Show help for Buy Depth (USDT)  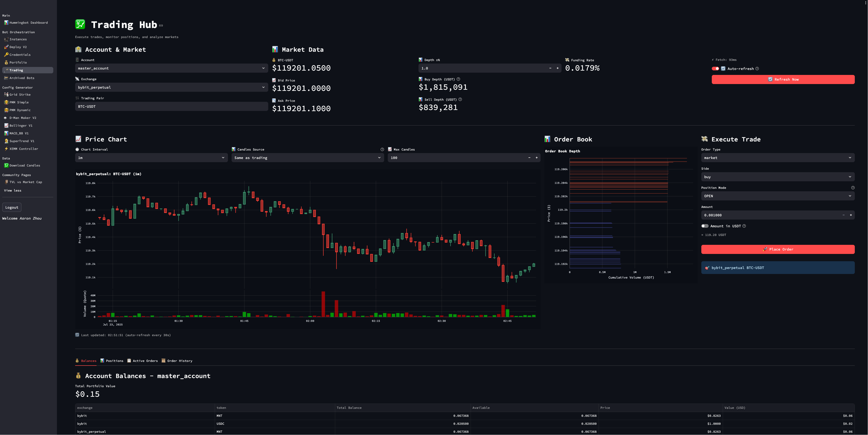click(458, 79)
